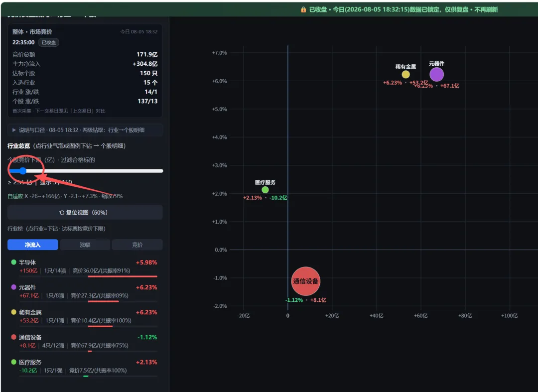Viewport: 538px width, 392px height.
Task: Click the -1.12% value for 通信设备
Action: click(147, 337)
